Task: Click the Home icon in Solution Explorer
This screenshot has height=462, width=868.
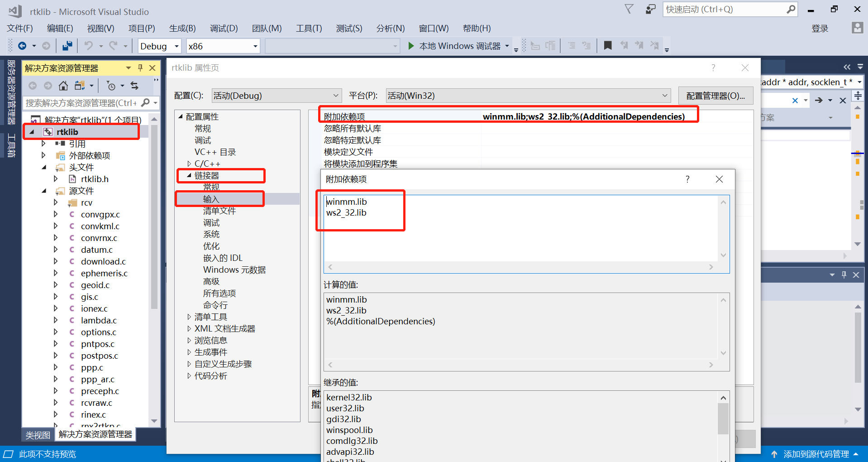Action: [63, 86]
